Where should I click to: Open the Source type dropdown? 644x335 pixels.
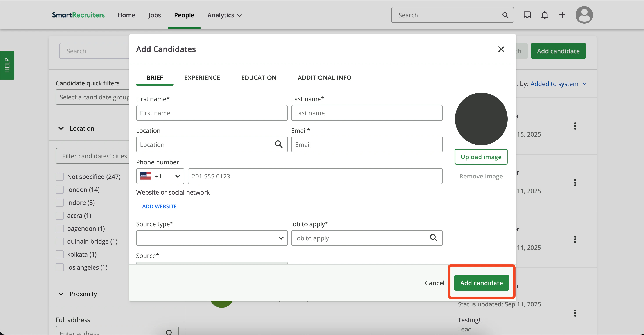tap(212, 238)
